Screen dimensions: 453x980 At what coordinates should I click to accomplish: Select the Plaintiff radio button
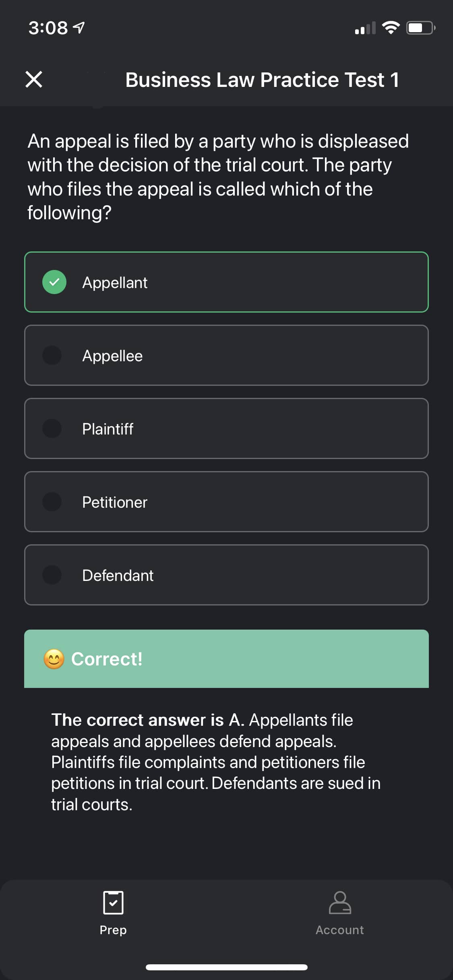click(52, 428)
